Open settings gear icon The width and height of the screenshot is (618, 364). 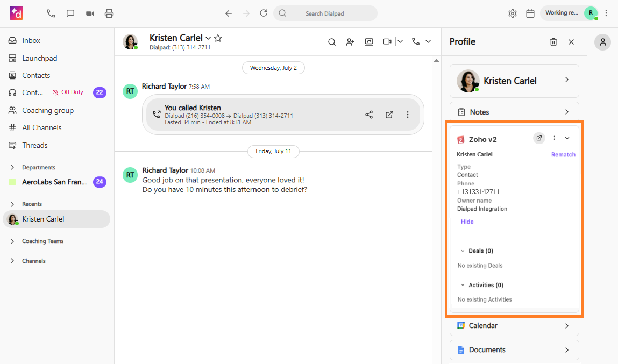(513, 13)
